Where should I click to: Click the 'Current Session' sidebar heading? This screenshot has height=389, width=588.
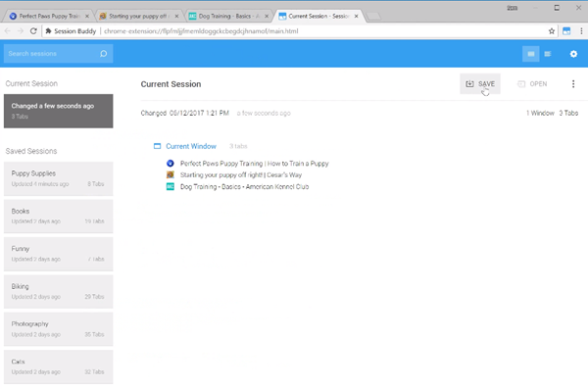pyautogui.click(x=31, y=83)
